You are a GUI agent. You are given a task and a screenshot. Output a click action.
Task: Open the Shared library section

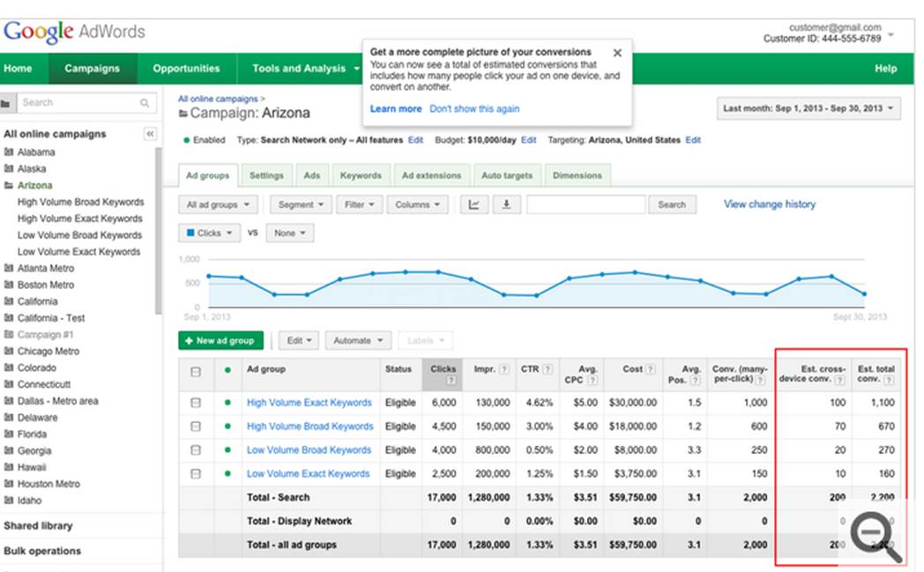point(38,526)
